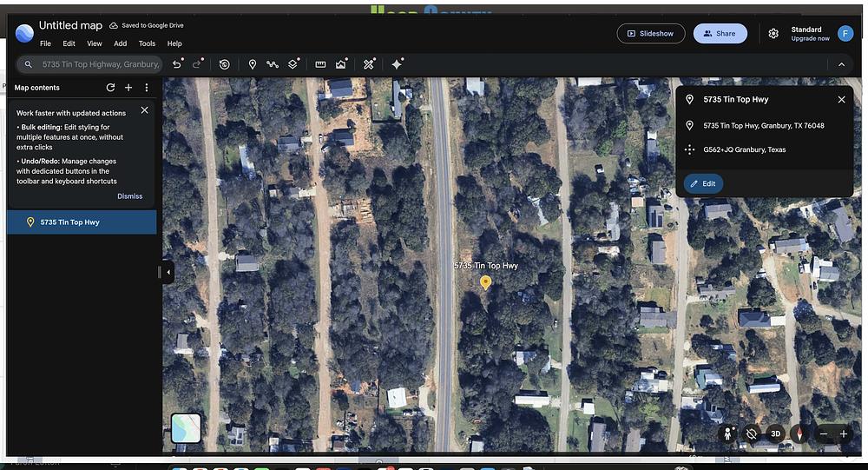Open the historical imagery clock icon
868x470 pixels.
[x=224, y=64]
